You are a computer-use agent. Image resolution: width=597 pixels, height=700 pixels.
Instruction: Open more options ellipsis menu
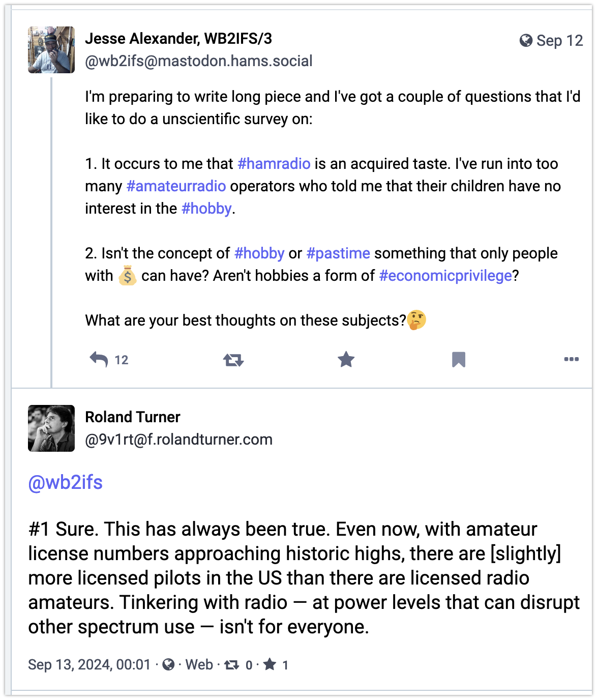click(571, 360)
